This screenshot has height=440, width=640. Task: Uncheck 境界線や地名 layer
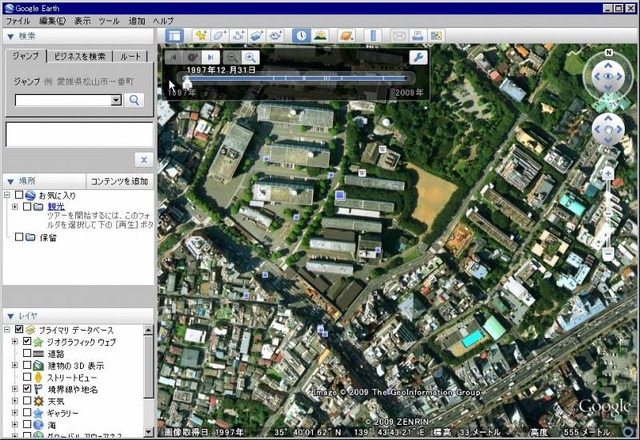tap(27, 389)
